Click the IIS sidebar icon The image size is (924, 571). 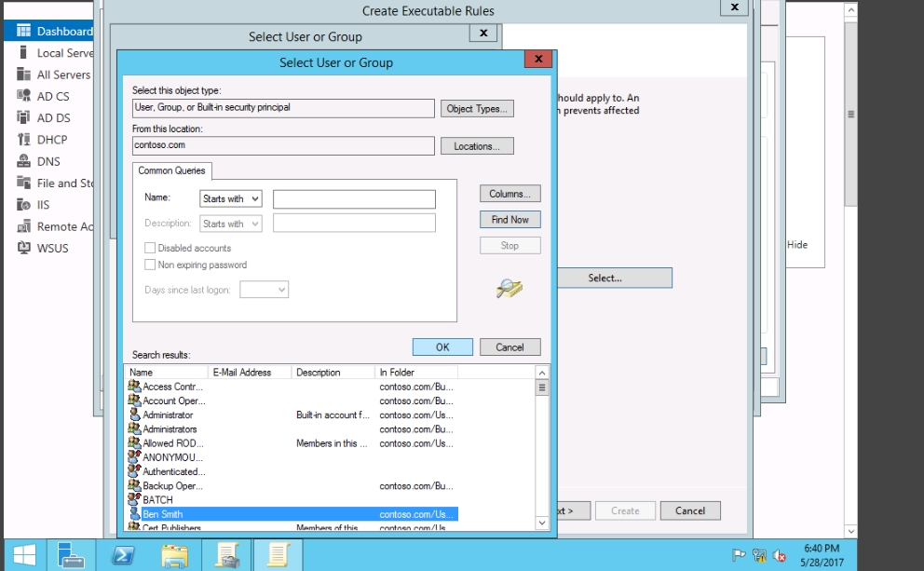[x=24, y=205]
